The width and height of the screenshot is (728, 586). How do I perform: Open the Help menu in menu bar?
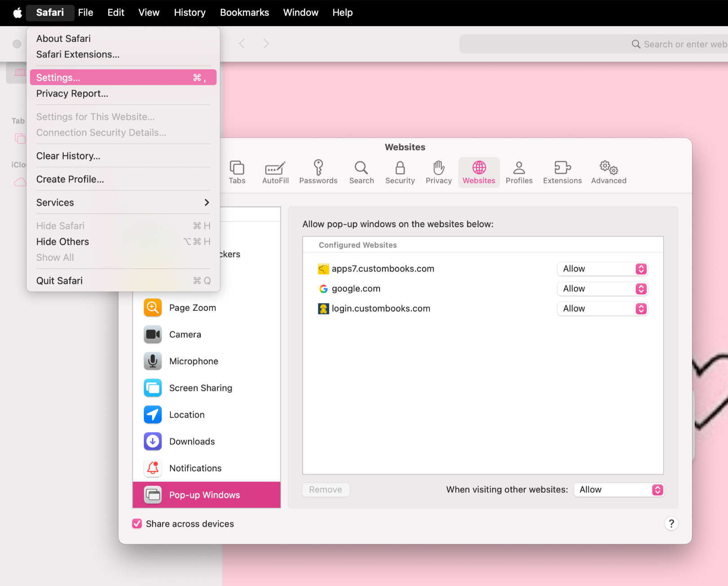(343, 13)
